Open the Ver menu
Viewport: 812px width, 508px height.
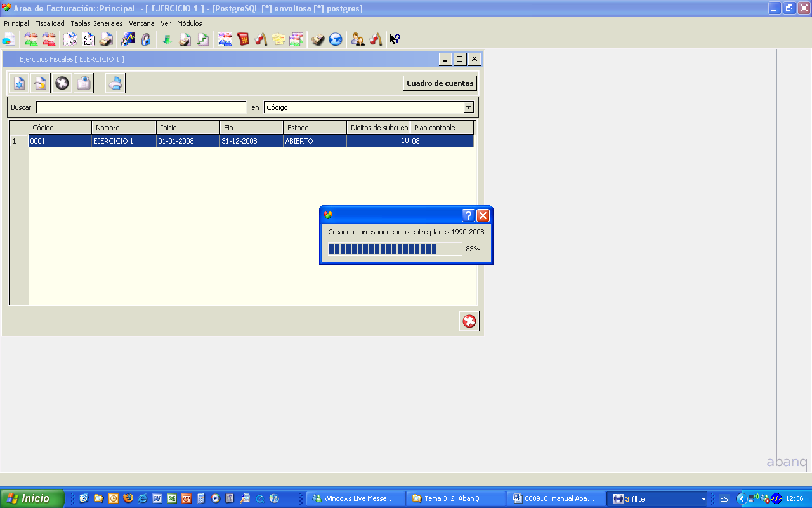click(x=166, y=23)
